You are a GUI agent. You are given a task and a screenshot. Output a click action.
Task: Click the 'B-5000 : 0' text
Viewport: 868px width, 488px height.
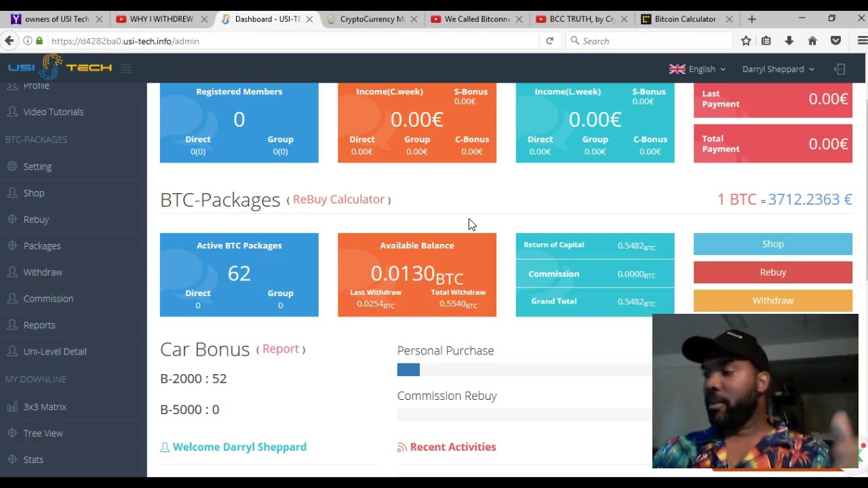click(190, 409)
